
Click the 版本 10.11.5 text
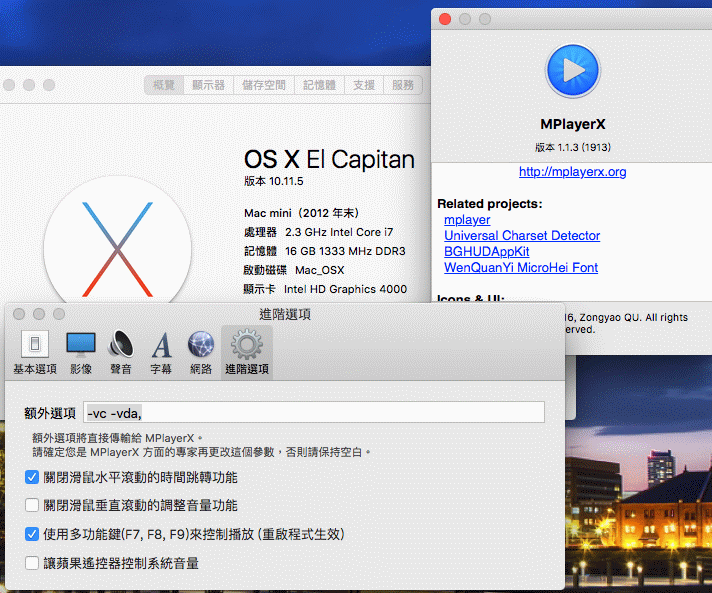pyautogui.click(x=273, y=181)
